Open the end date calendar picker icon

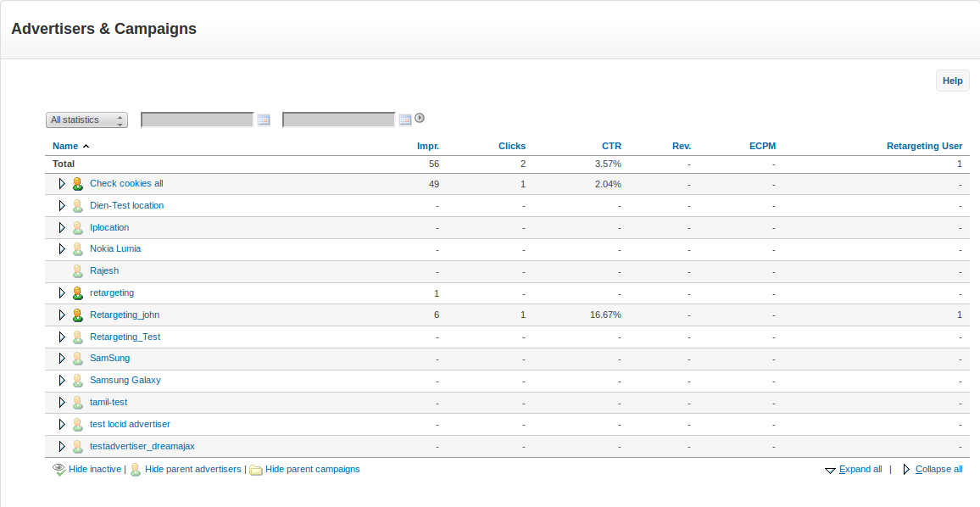[x=404, y=120]
